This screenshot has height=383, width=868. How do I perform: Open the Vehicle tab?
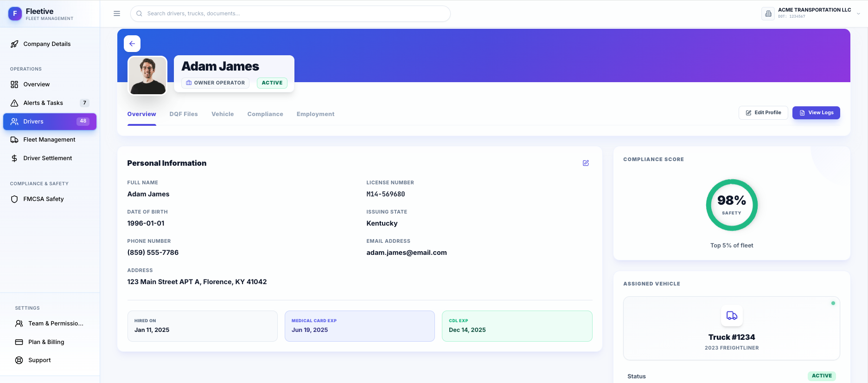[x=223, y=114]
